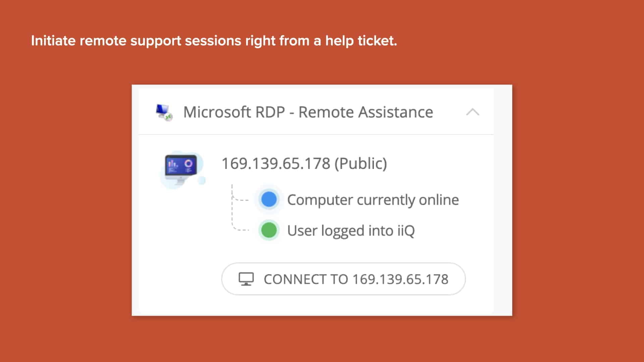Click the Microsoft RDP application icon
644x362 pixels.
(164, 112)
